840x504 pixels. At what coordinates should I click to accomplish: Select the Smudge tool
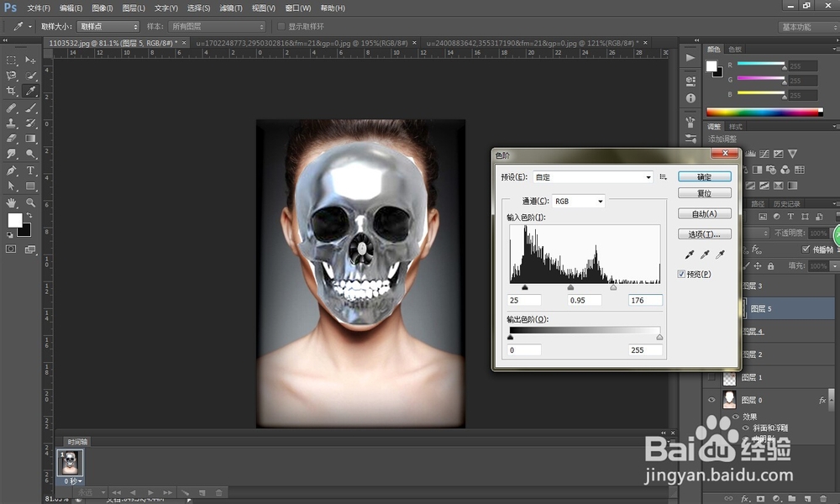coord(11,154)
